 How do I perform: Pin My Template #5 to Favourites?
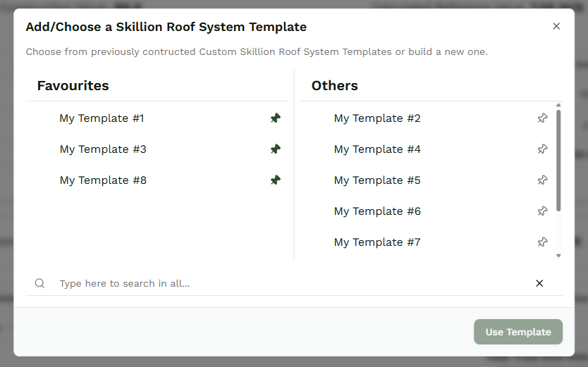tap(542, 180)
